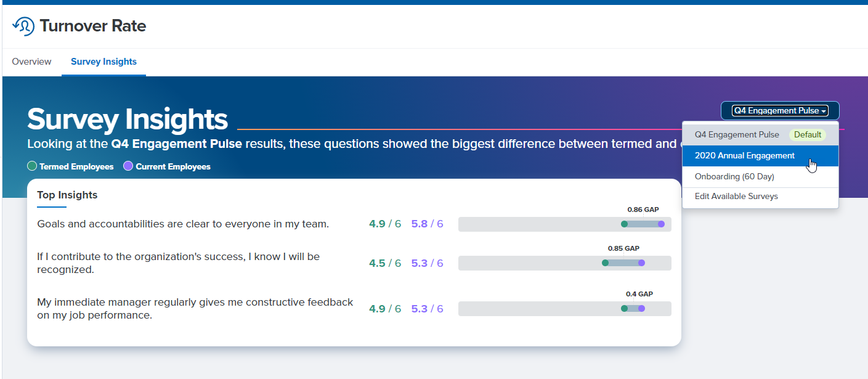The height and width of the screenshot is (379, 868).
Task: Click the goals and accountabilities question text
Action: coord(183,224)
